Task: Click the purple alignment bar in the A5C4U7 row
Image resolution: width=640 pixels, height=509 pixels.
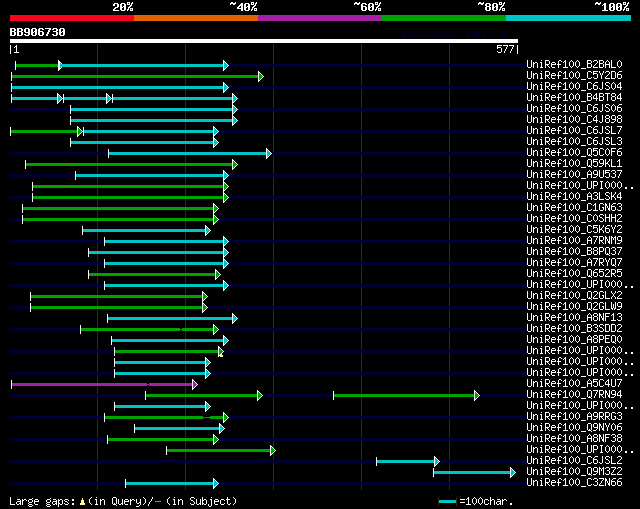Action: click(102, 384)
